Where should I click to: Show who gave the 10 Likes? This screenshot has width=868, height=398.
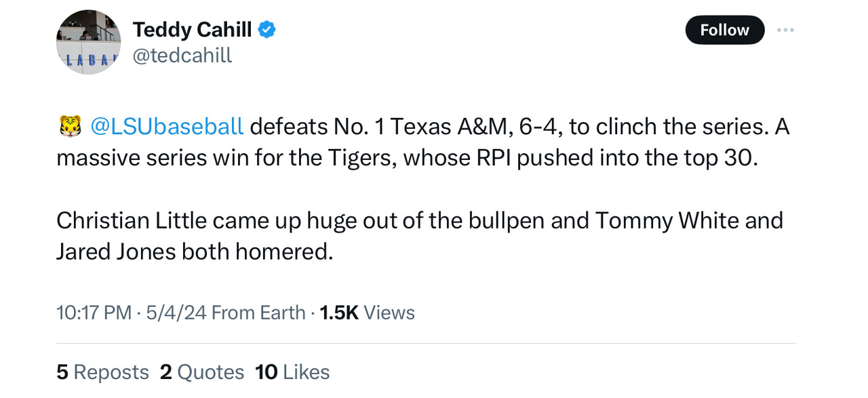pyautogui.click(x=292, y=372)
